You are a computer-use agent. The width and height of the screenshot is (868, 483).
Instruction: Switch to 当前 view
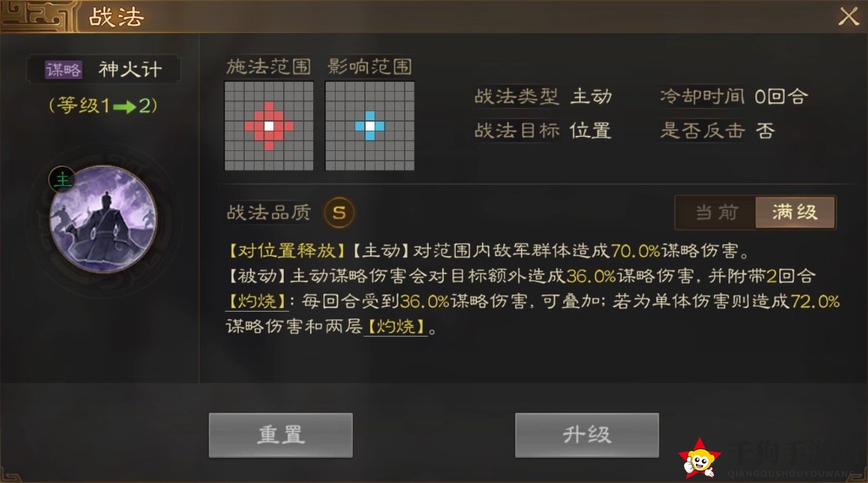pos(716,212)
